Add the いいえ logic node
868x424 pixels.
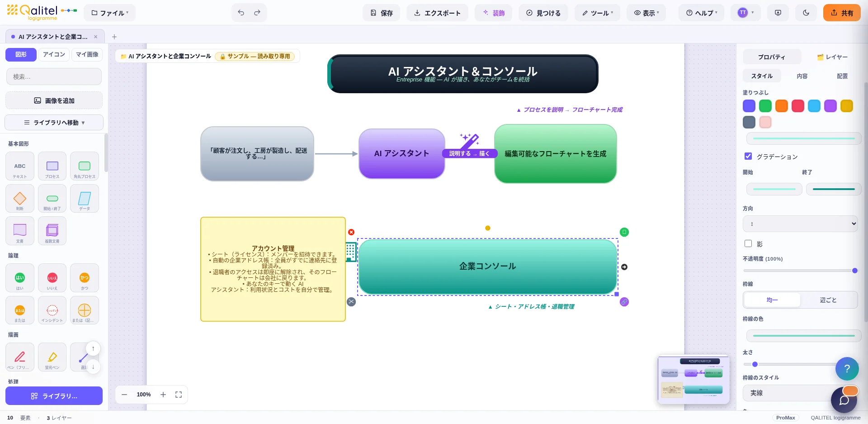tap(52, 278)
